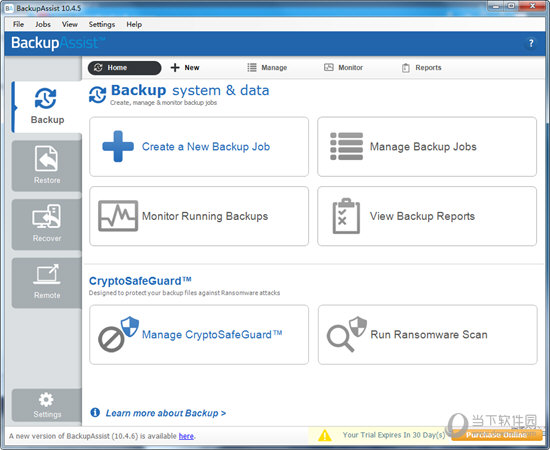Select the Home tab
The height and width of the screenshot is (450, 550).
(x=125, y=68)
